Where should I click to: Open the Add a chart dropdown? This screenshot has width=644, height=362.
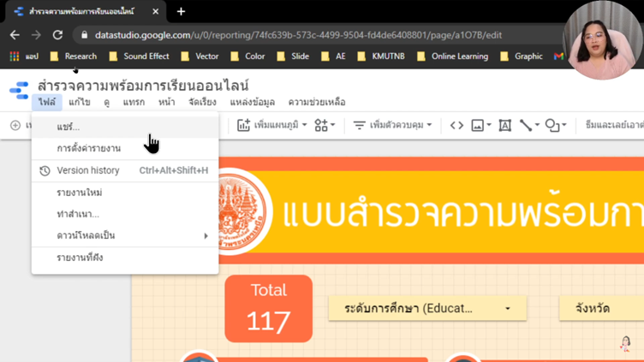(x=271, y=126)
